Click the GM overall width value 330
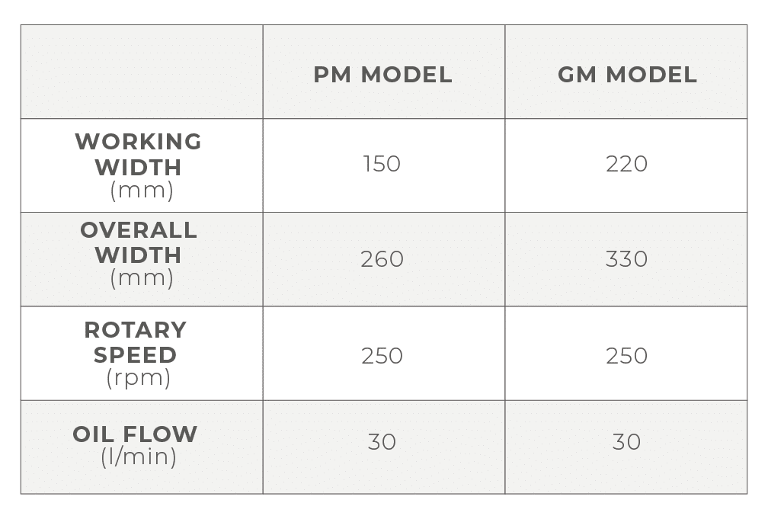Screen dimensions: 768x532 [x=626, y=259]
